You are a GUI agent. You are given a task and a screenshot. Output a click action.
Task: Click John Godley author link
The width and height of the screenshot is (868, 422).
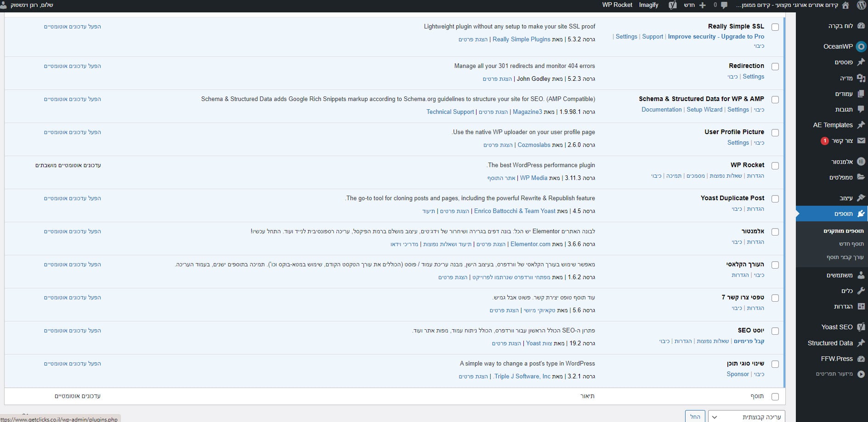tap(533, 79)
